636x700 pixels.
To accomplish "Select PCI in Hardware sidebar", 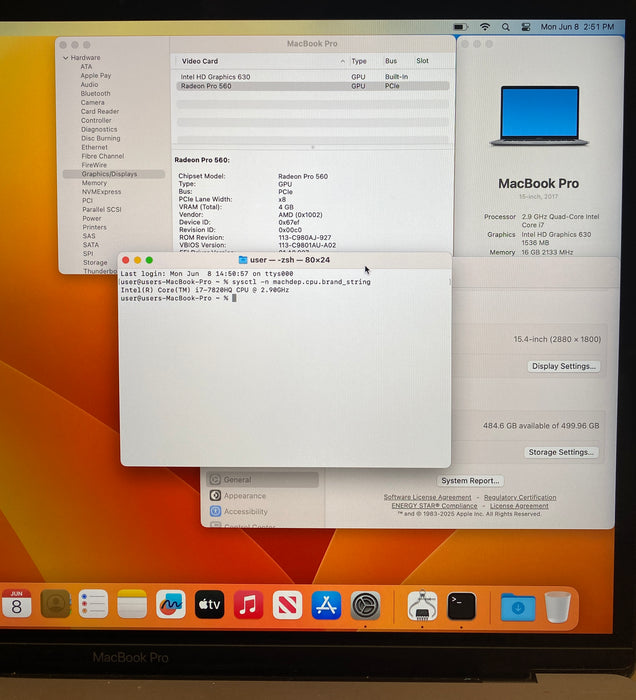I will coord(87,200).
